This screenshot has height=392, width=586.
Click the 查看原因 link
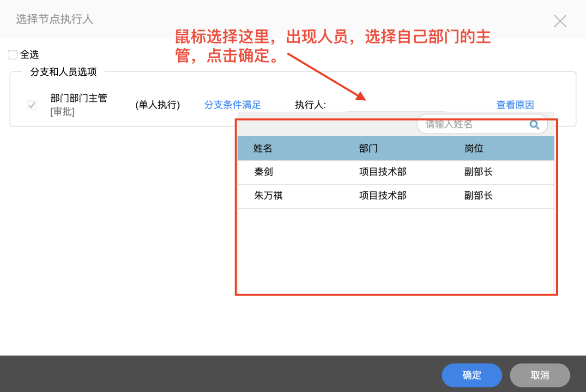515,104
